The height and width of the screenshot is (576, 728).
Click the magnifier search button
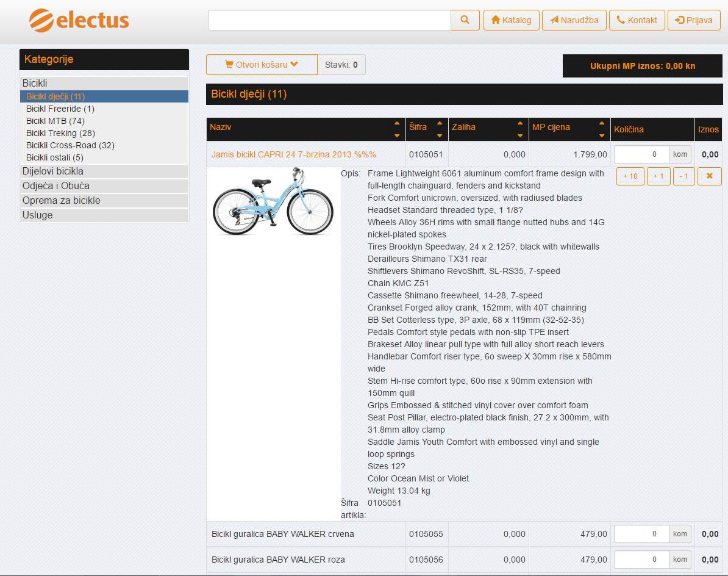point(465,20)
